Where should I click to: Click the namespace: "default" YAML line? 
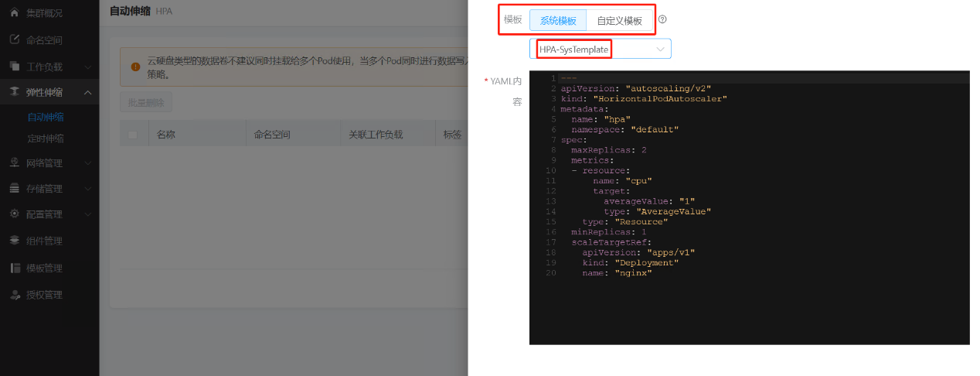(x=624, y=129)
